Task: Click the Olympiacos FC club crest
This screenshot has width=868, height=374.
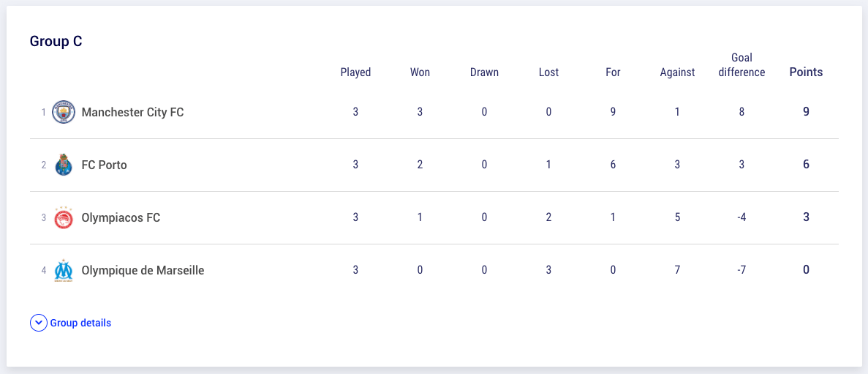Action: pos(63,217)
